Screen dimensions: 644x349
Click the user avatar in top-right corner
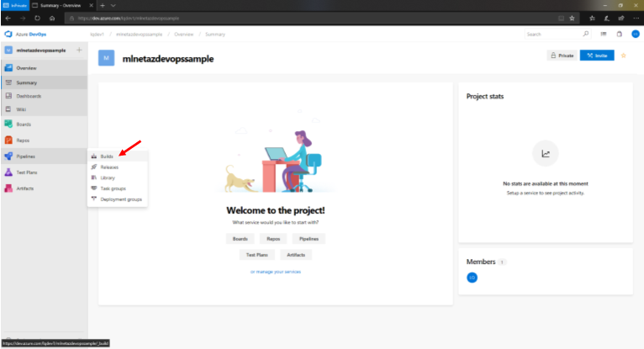point(636,34)
